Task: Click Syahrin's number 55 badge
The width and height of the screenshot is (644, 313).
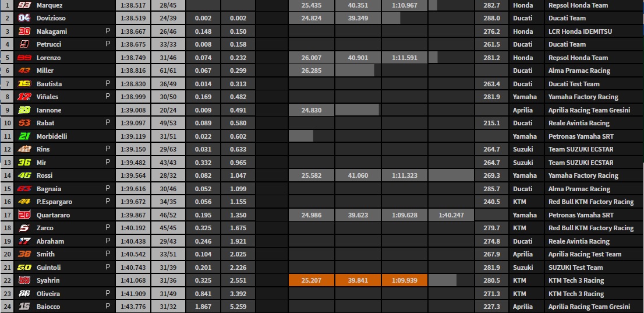Action: point(24,280)
